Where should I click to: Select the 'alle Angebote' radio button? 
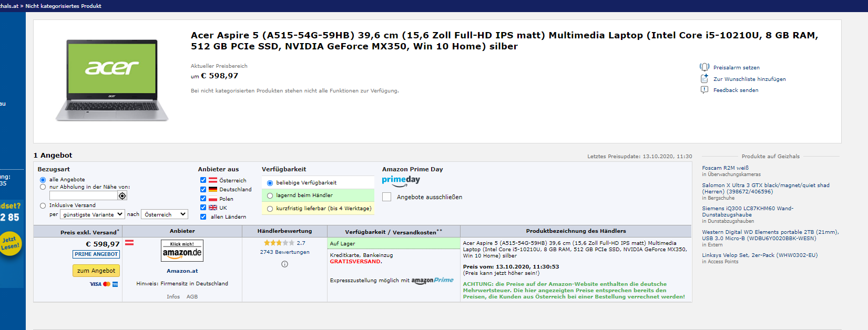[x=43, y=180]
